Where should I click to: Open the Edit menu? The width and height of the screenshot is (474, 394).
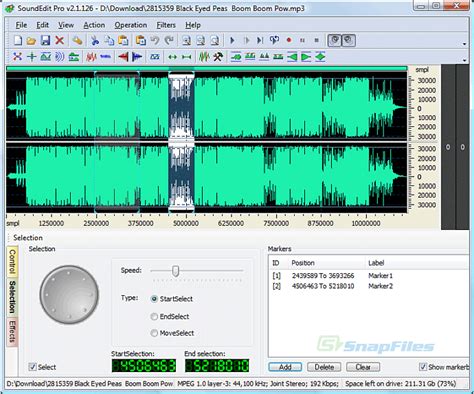(42, 25)
